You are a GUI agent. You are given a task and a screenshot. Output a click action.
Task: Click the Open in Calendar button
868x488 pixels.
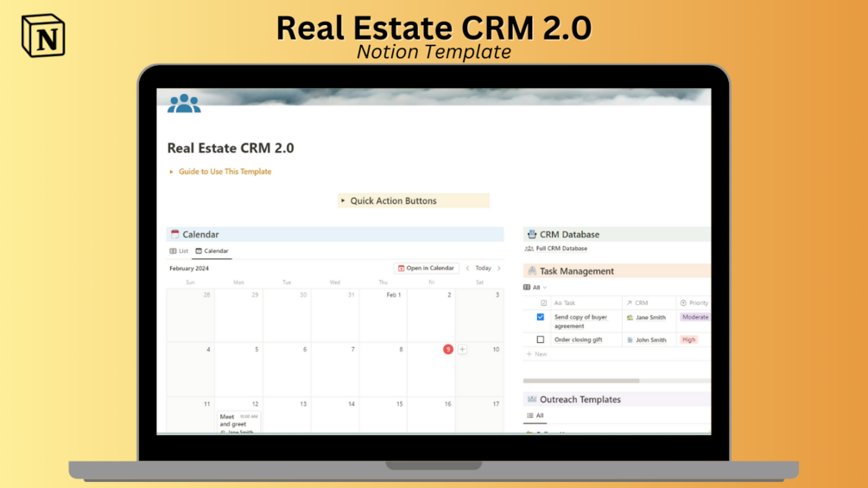tap(426, 268)
